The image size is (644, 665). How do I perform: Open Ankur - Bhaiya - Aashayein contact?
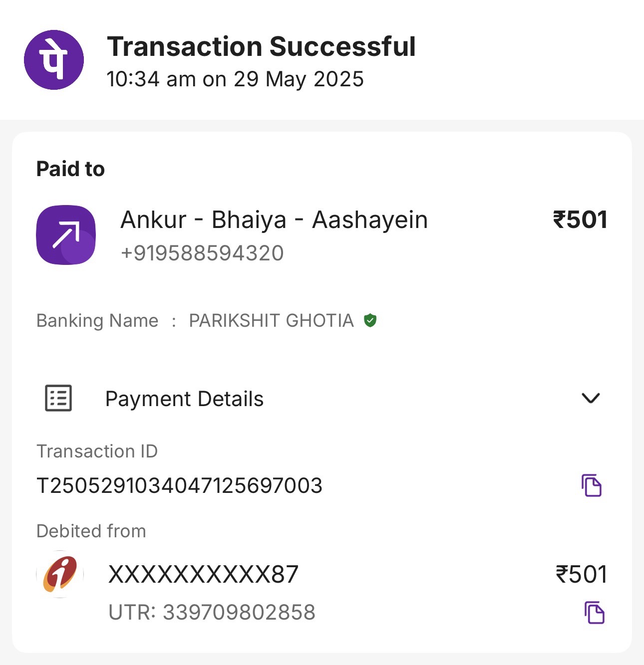pyautogui.click(x=274, y=220)
